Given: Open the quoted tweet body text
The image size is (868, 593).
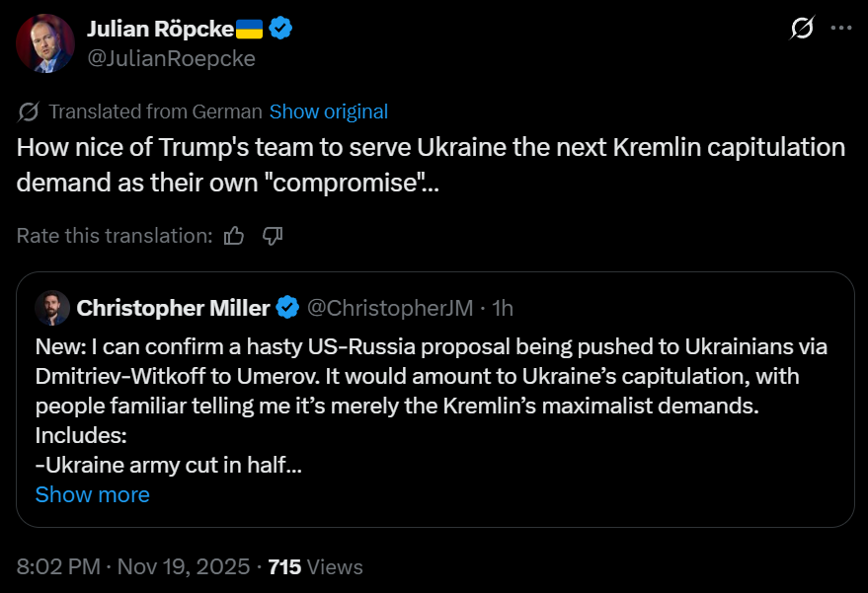Looking at the screenshot, I should [x=432, y=406].
